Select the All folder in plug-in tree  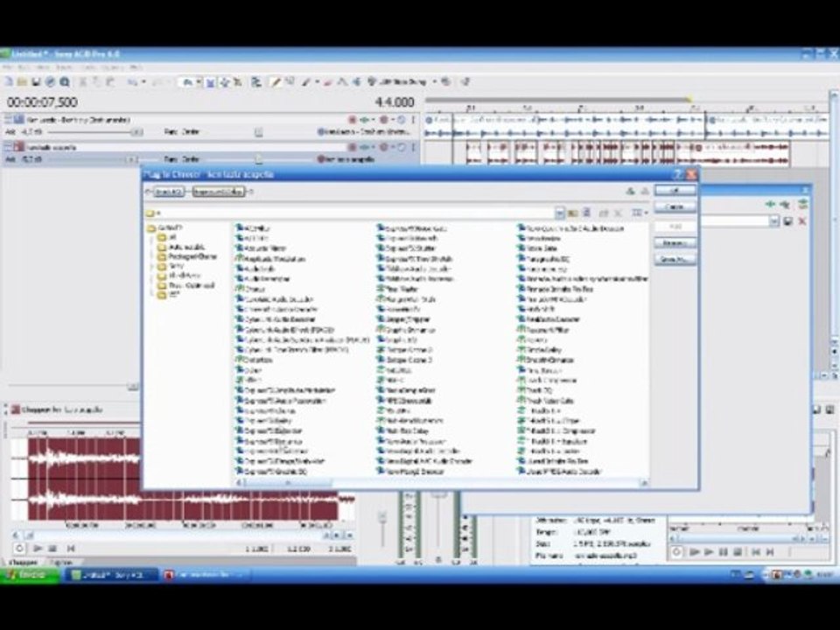167,237
